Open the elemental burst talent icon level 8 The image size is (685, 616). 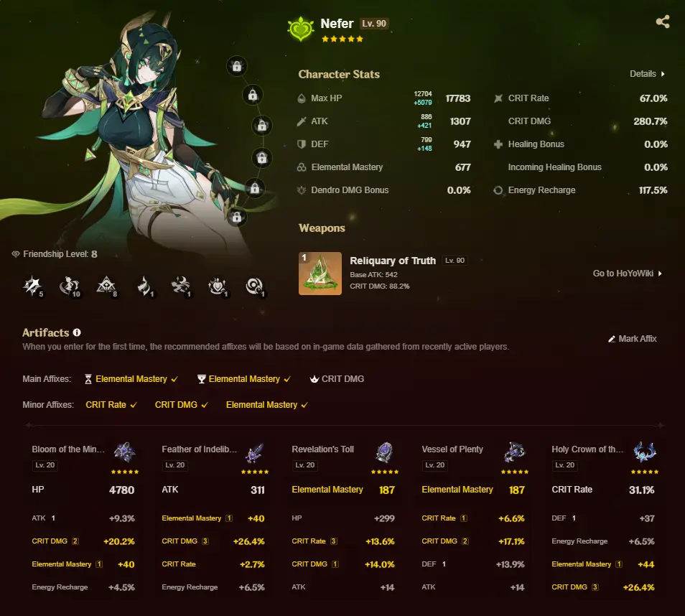coord(106,286)
